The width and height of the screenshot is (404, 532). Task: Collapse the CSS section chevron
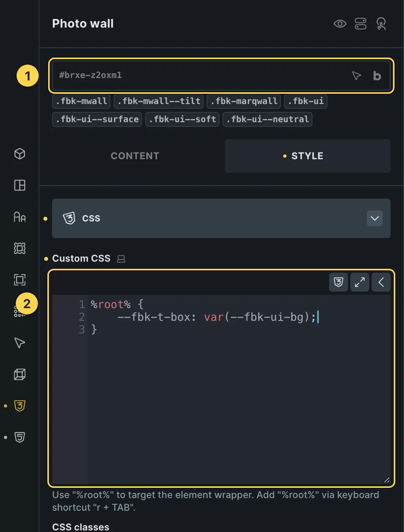pyautogui.click(x=375, y=218)
